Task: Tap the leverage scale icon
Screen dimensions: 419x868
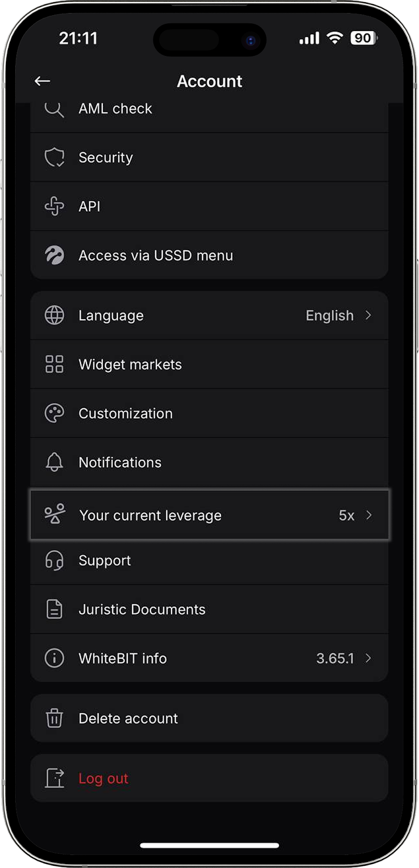Action: (x=55, y=514)
